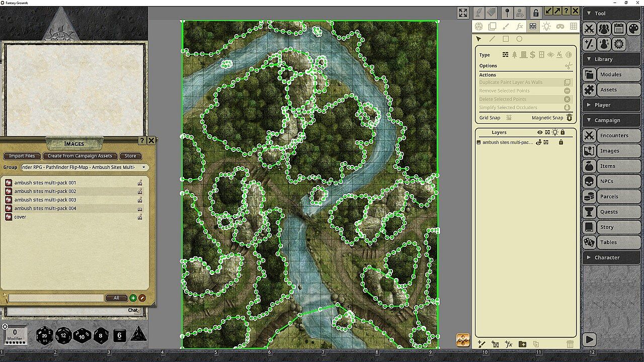Viewport: 644px width, 362px height.
Task: Click the Import Files button
Action: pyautogui.click(x=22, y=156)
